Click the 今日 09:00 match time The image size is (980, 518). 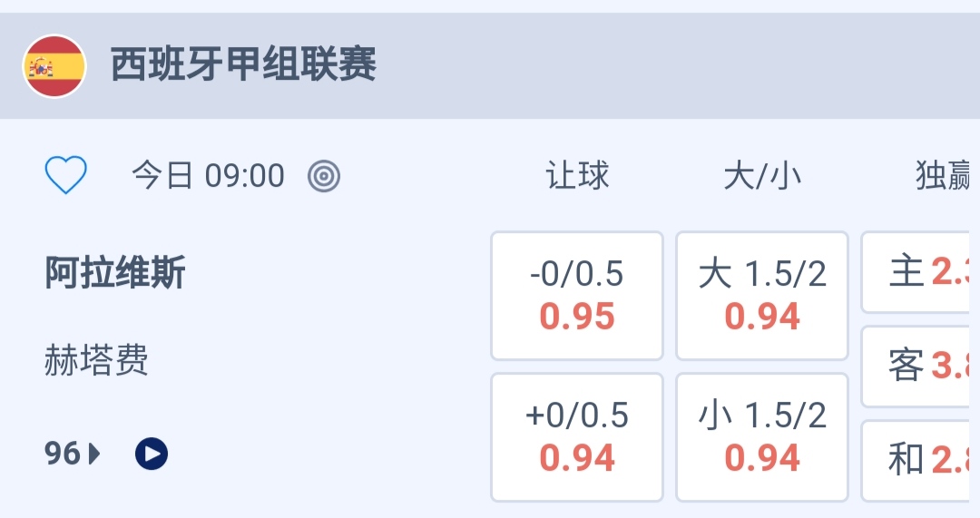[209, 176]
